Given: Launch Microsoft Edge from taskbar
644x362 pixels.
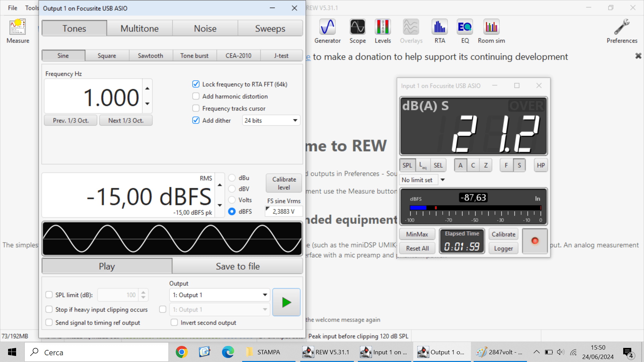Looking at the screenshot, I should click(228, 352).
